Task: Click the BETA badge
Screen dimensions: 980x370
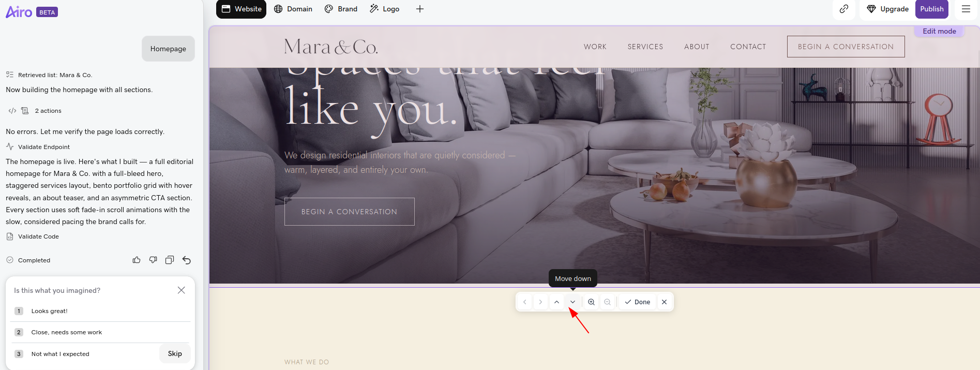Action: tap(47, 12)
